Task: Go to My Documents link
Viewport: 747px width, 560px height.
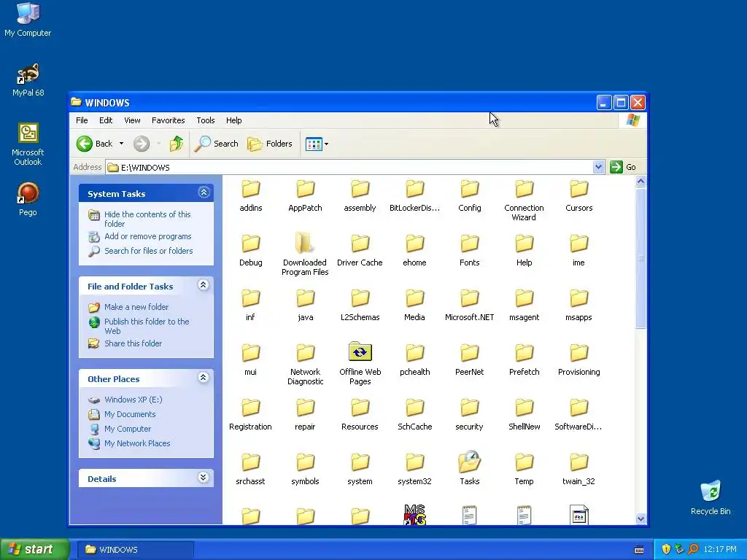Action: [130, 414]
